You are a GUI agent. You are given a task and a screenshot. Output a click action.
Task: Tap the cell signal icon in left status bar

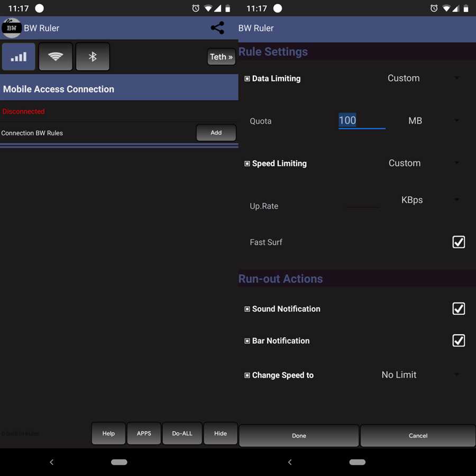pos(217,8)
